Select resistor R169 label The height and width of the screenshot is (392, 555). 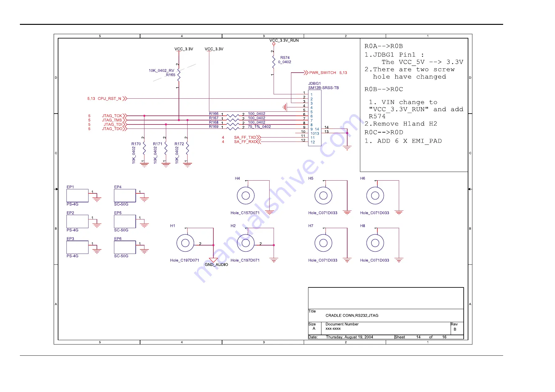point(214,127)
